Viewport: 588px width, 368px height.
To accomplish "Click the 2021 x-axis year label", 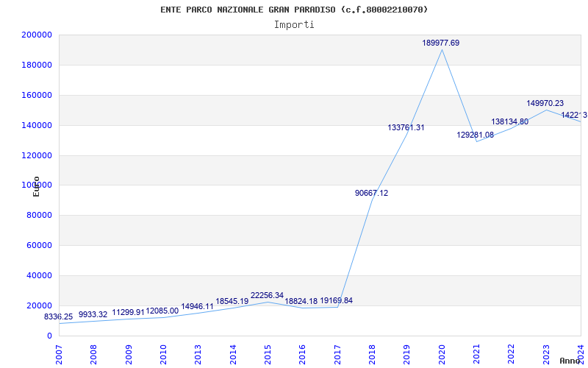I will click(476, 355).
